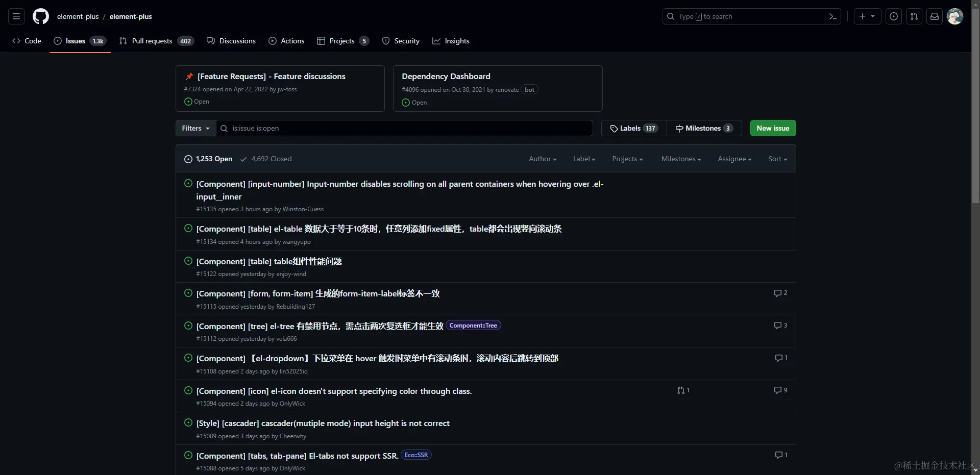
Task: Show the 1,253 Open issues
Action: coord(208,159)
